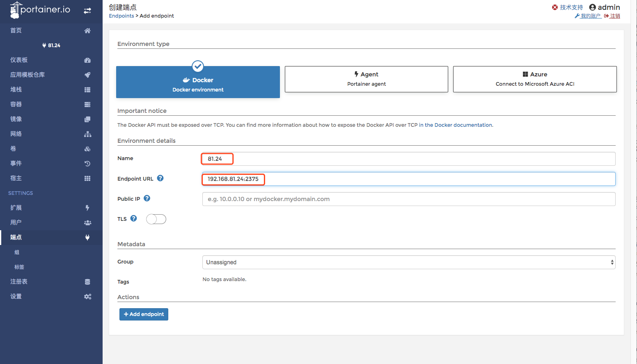Click the Public IP help icon
This screenshot has width=637, height=364.
pos(147,198)
